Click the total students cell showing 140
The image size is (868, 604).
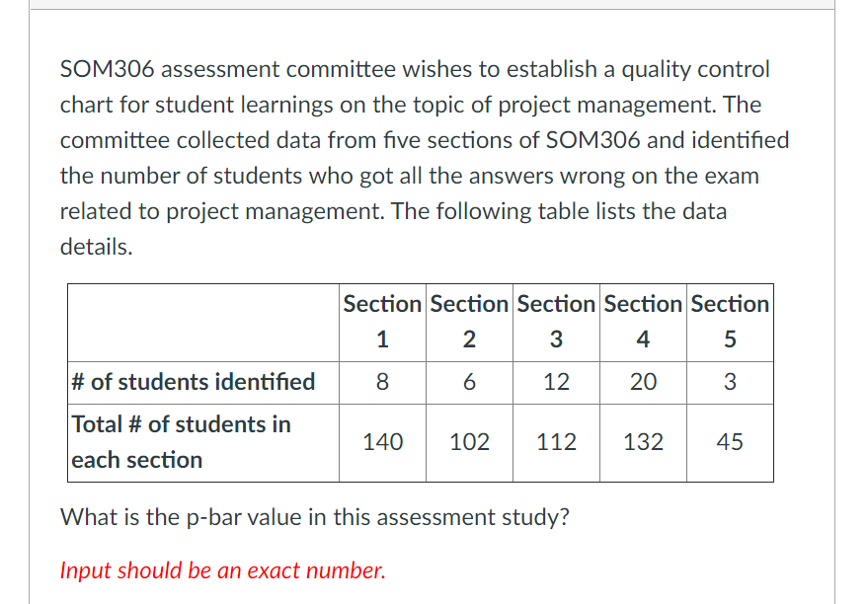(x=382, y=442)
